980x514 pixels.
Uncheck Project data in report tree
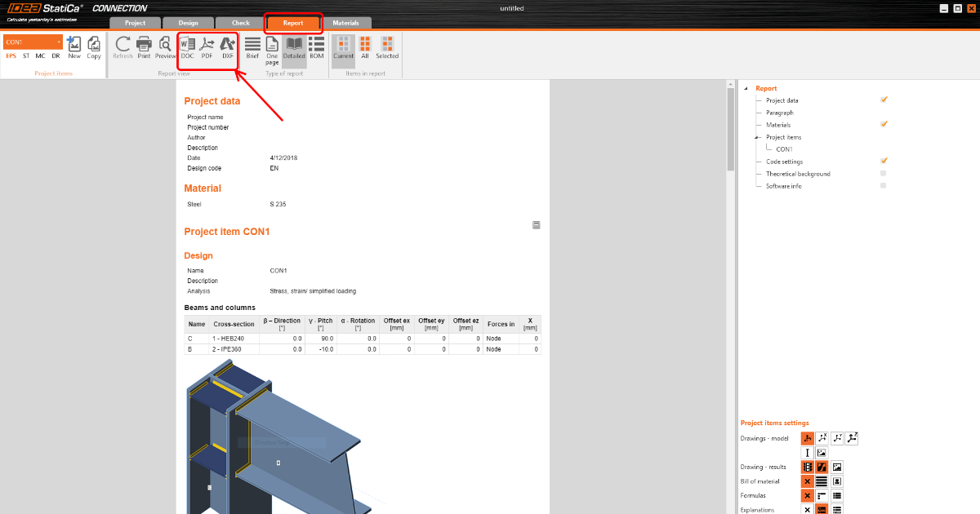click(884, 100)
